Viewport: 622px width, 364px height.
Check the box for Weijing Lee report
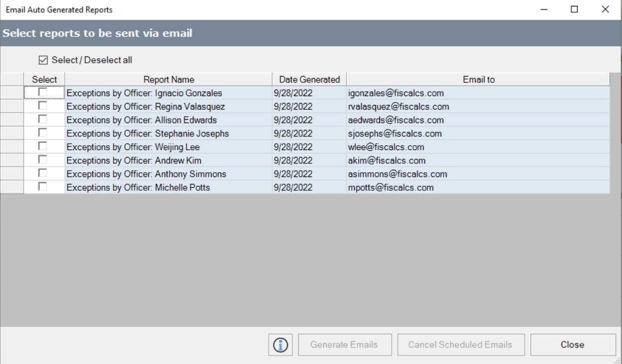[x=43, y=147]
